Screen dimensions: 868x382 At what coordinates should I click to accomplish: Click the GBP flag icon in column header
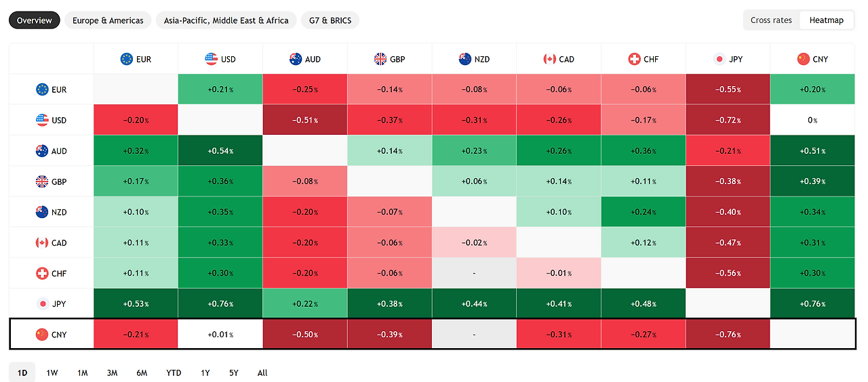click(380, 59)
